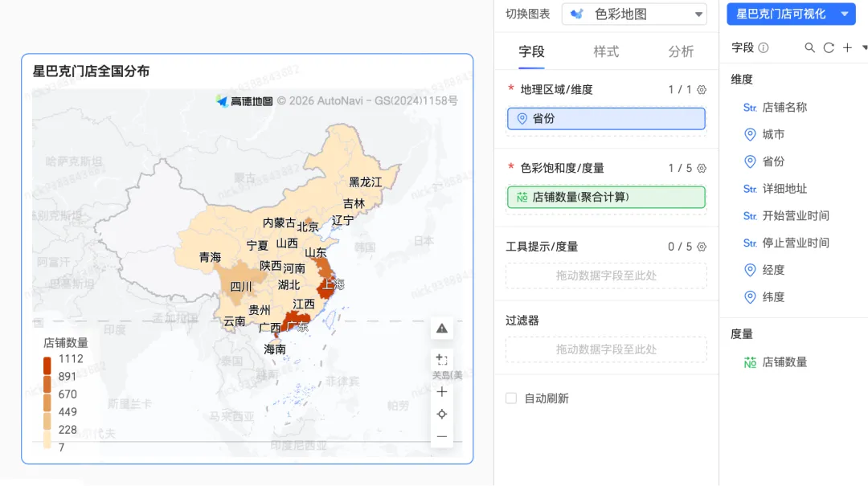868x486 pixels.
Task: Click the info icon next to 字段
Action: point(764,47)
